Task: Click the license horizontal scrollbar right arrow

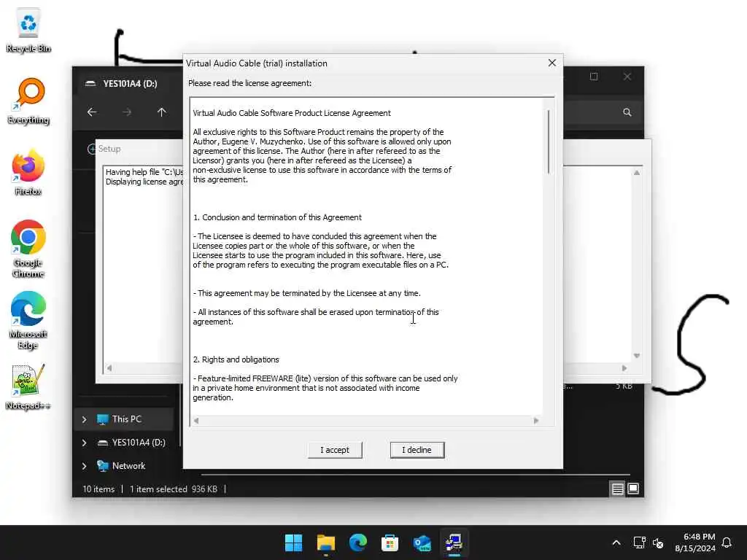Action: (x=536, y=421)
